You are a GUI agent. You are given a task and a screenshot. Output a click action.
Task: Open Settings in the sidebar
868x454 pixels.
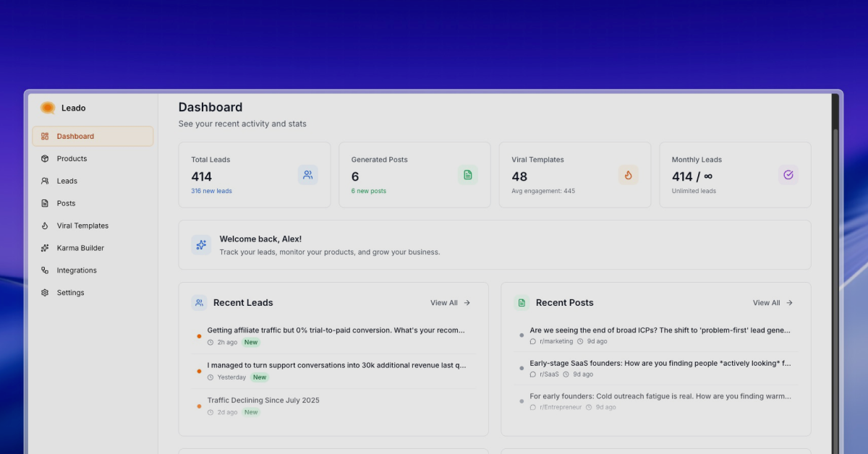(70, 293)
